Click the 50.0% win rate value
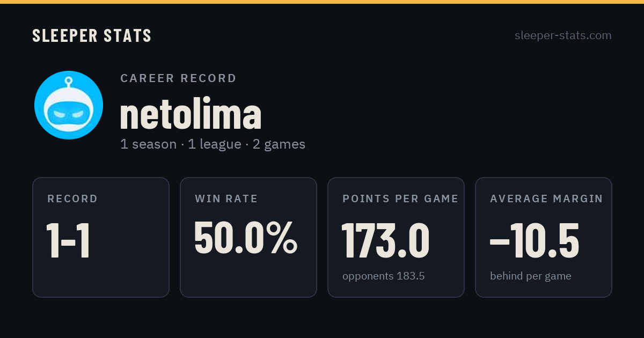This screenshot has height=338, width=644. (246, 237)
